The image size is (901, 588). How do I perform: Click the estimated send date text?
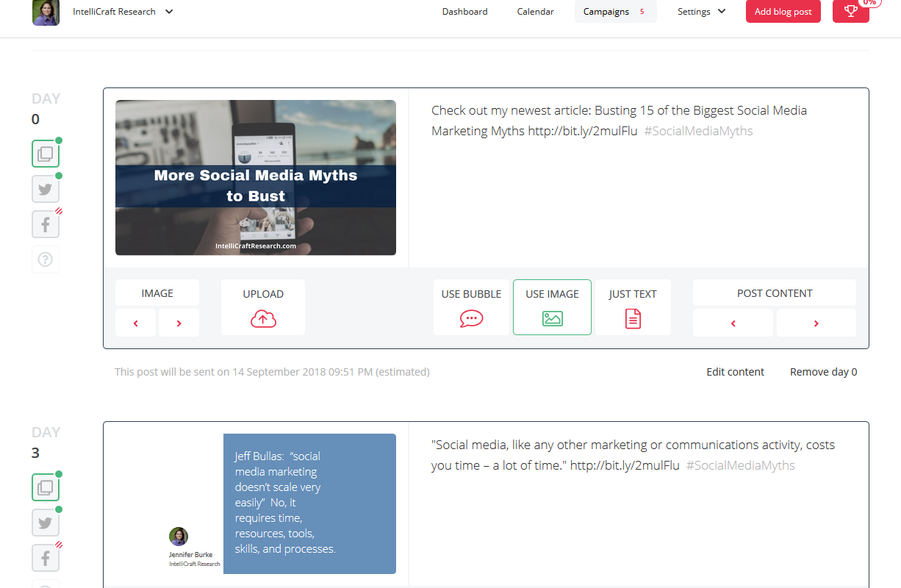tap(272, 372)
